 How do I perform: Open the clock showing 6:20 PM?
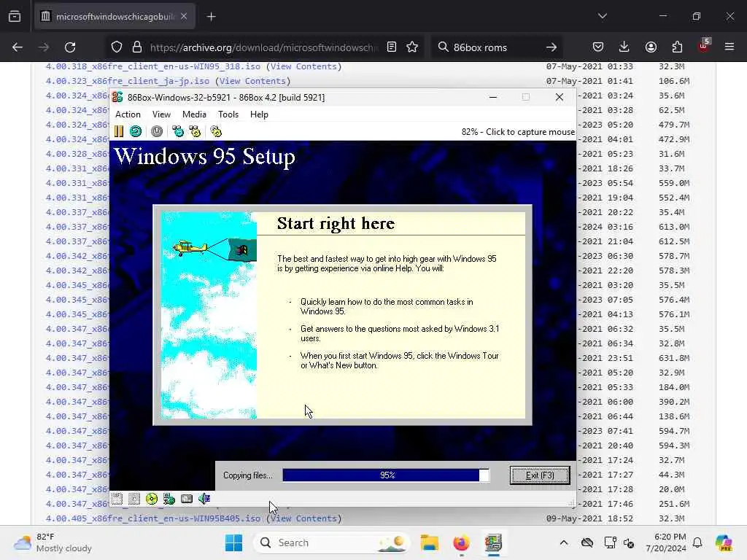tap(666, 542)
